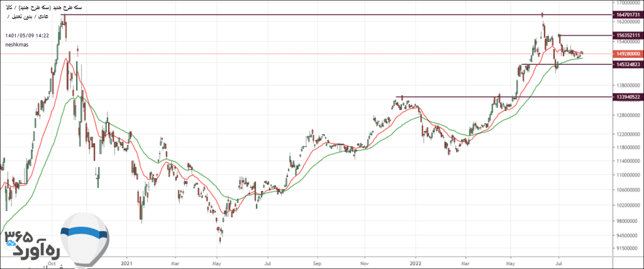This screenshot has height=269, width=644.
Task: Click the 164701731 resistance price label
Action: click(628, 14)
